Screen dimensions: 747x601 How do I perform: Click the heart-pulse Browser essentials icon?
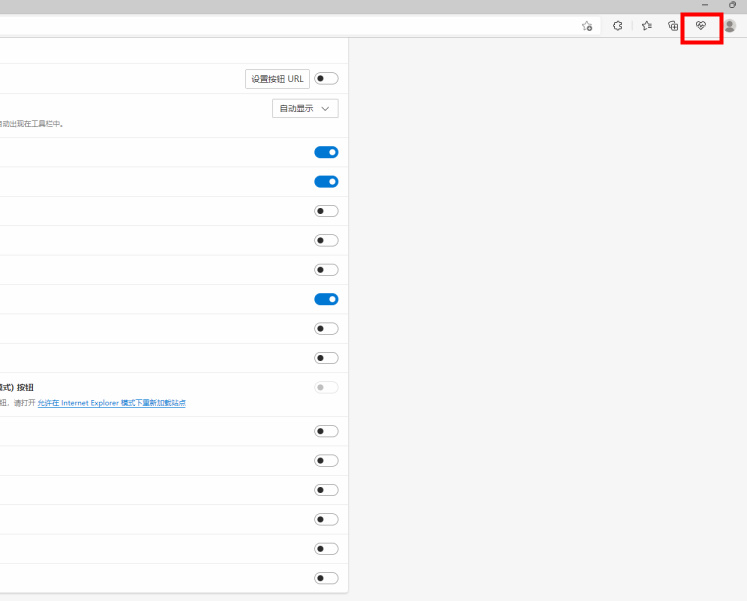(701, 26)
